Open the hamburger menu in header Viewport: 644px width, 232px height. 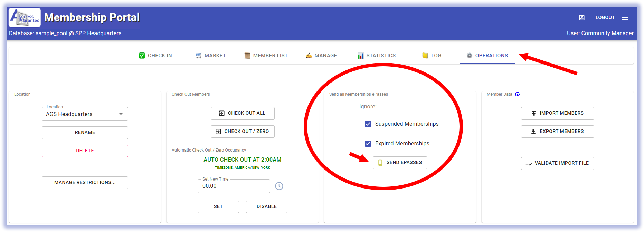pos(625,18)
